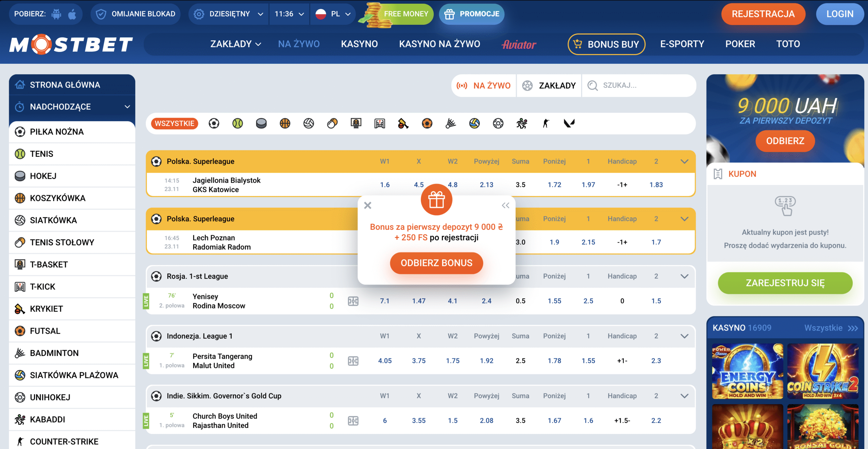Screen dimensions: 868x449
Task: Open odds format Dziesiętny dropdown
Action: point(229,14)
